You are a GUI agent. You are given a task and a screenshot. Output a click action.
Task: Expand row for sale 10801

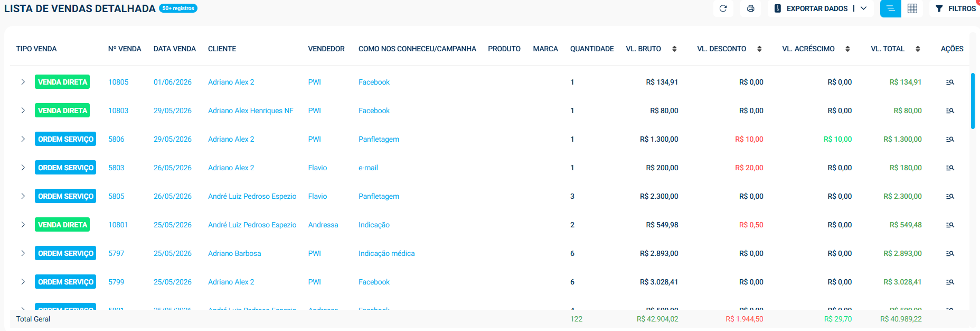click(x=23, y=225)
